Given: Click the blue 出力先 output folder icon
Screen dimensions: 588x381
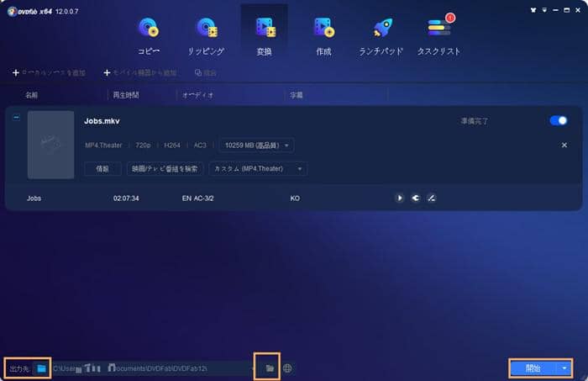Looking at the screenshot, I should [41, 368].
